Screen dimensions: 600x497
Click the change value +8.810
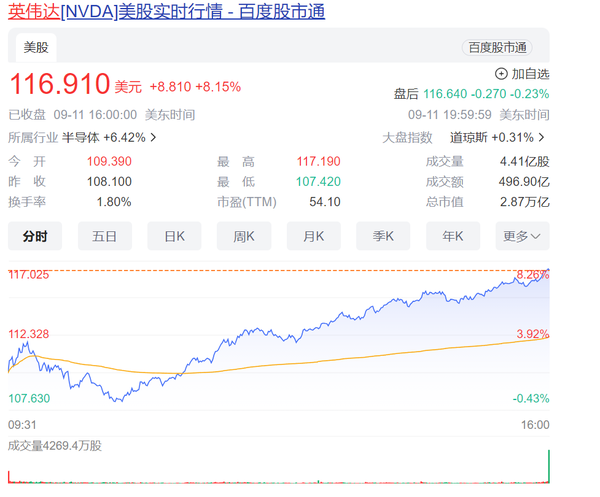click(x=170, y=87)
